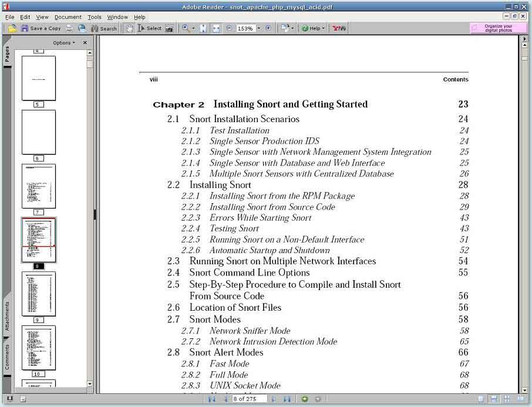This screenshot has width=532, height=407.
Task: Click Save a Copy button
Action: click(x=41, y=28)
